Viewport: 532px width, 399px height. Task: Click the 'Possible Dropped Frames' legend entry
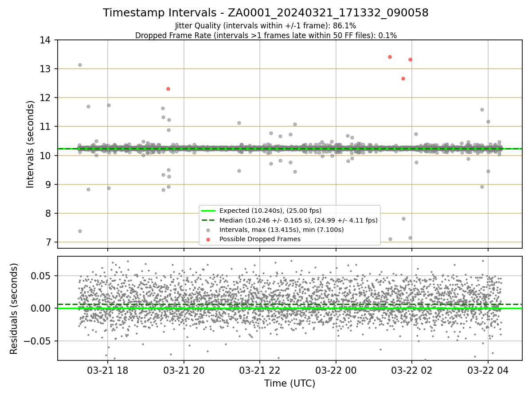260,239
